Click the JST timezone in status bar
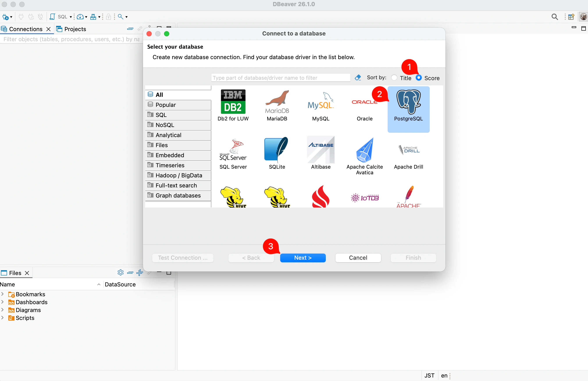588x381 pixels. (429, 376)
